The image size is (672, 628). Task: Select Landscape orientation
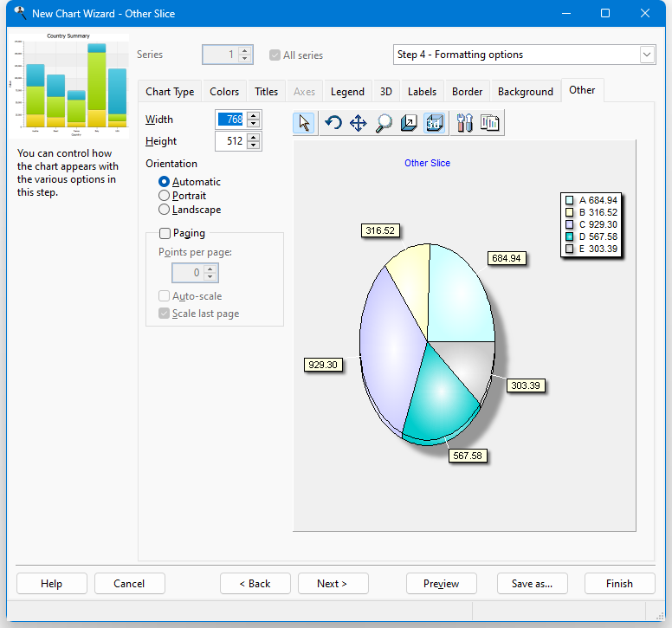pyautogui.click(x=164, y=210)
